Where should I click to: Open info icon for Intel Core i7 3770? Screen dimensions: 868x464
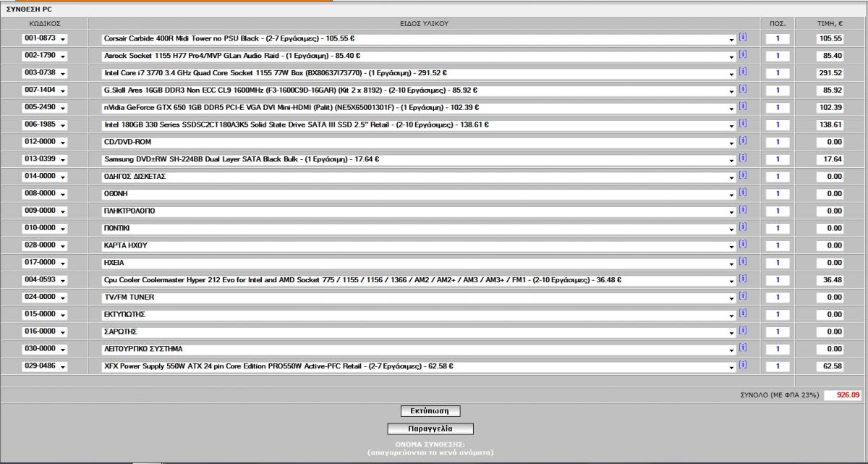[x=743, y=72]
